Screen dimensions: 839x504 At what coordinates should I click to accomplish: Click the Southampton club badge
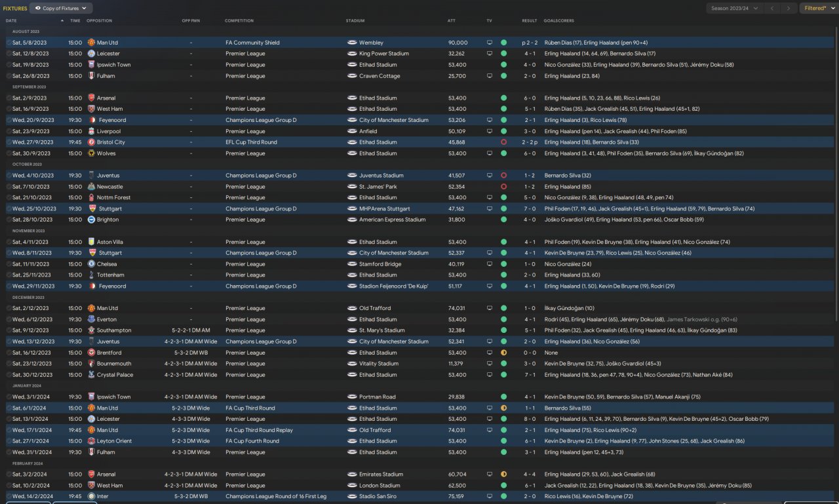90,330
